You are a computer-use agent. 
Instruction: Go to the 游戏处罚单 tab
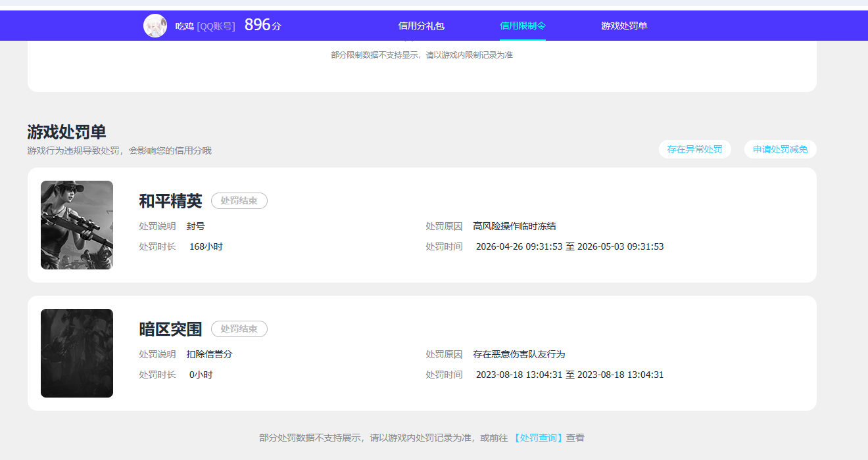coord(624,26)
